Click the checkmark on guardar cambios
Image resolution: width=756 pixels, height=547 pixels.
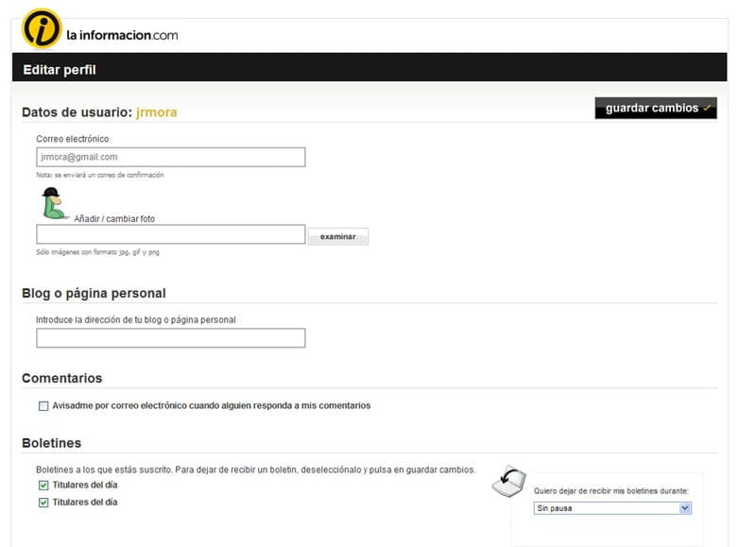[x=707, y=108]
